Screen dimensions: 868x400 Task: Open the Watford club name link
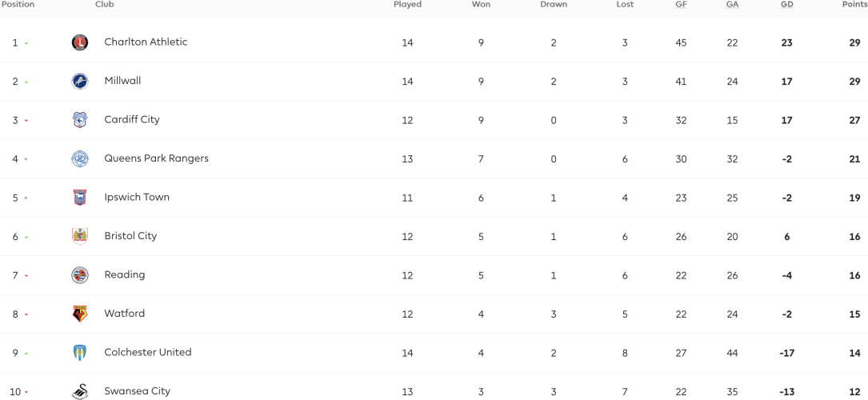[x=125, y=313]
